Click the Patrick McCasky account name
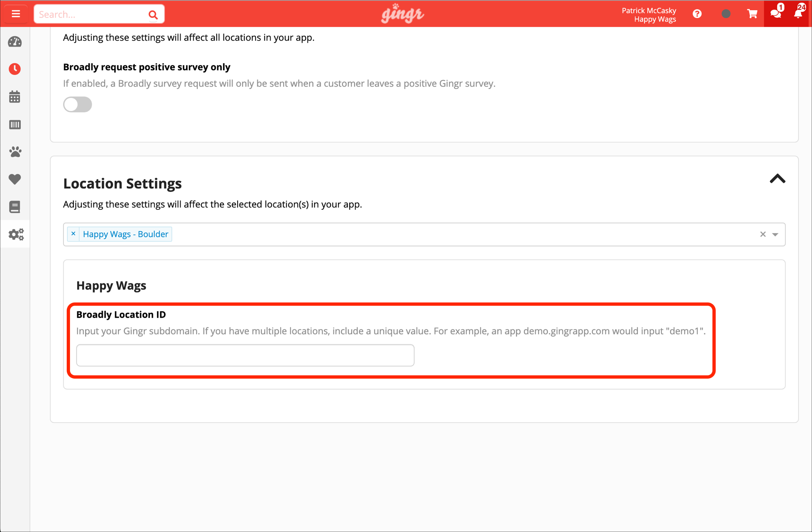 [649, 11]
